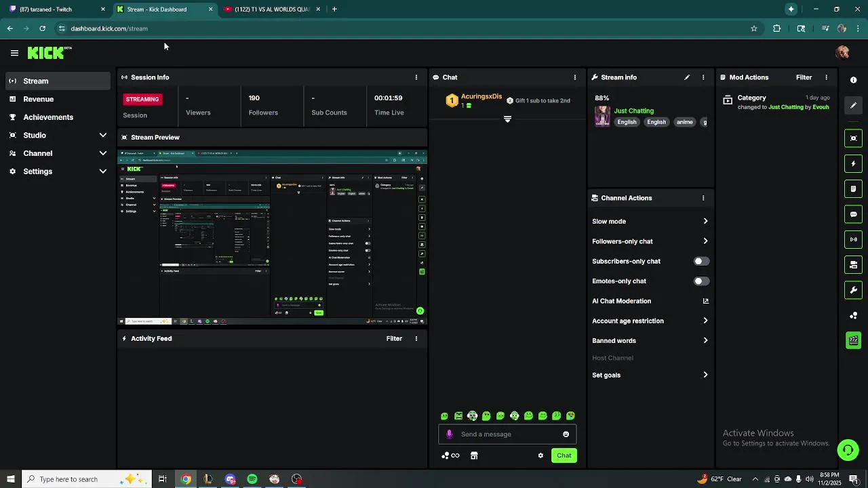Select Achievements in the sidebar
This screenshot has height=488, width=868.
[58, 117]
